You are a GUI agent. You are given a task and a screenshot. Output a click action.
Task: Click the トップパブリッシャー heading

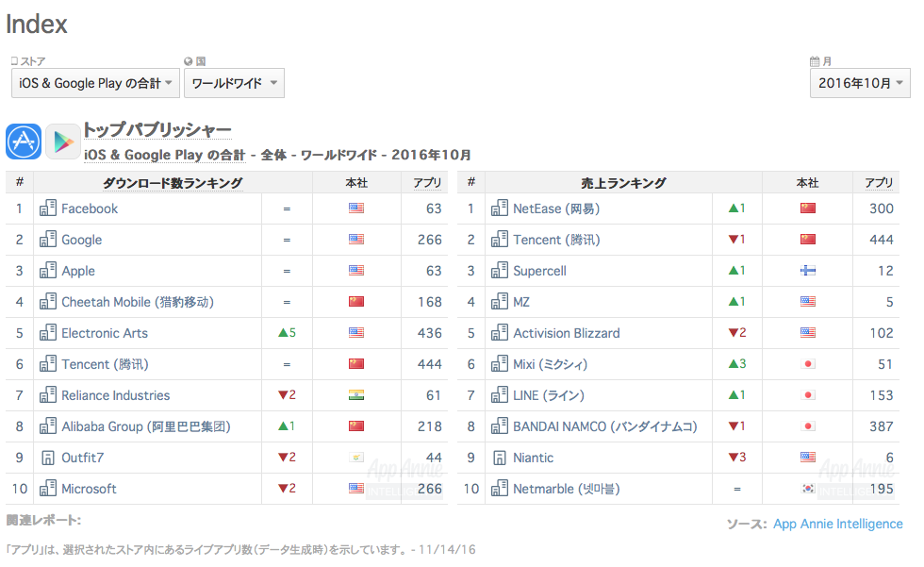click(x=157, y=129)
